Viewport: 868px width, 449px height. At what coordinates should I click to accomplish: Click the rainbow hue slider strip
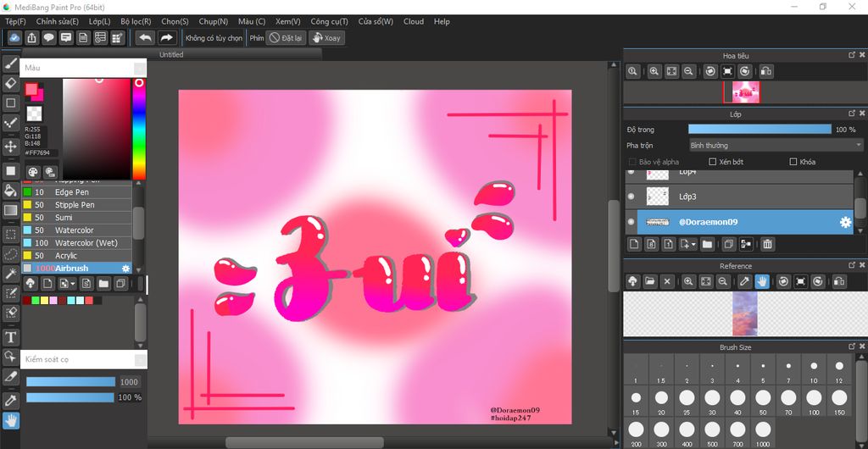(x=139, y=129)
